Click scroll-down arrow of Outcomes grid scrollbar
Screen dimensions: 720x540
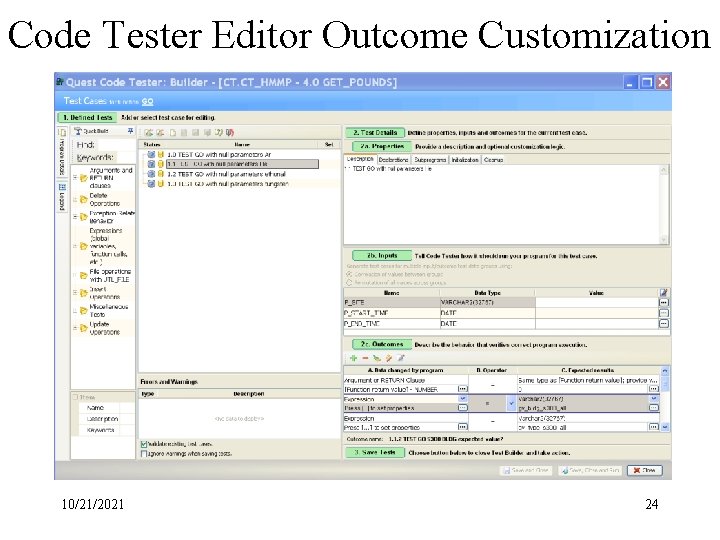click(664, 427)
